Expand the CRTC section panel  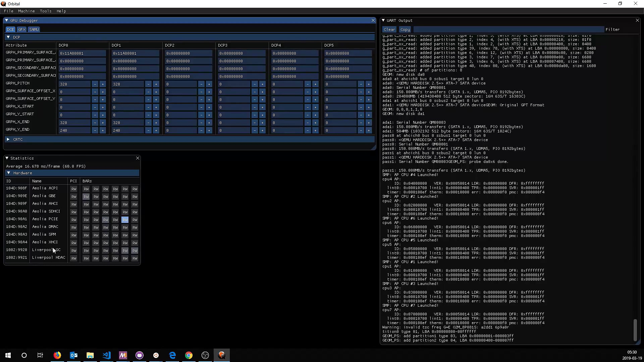[8, 139]
